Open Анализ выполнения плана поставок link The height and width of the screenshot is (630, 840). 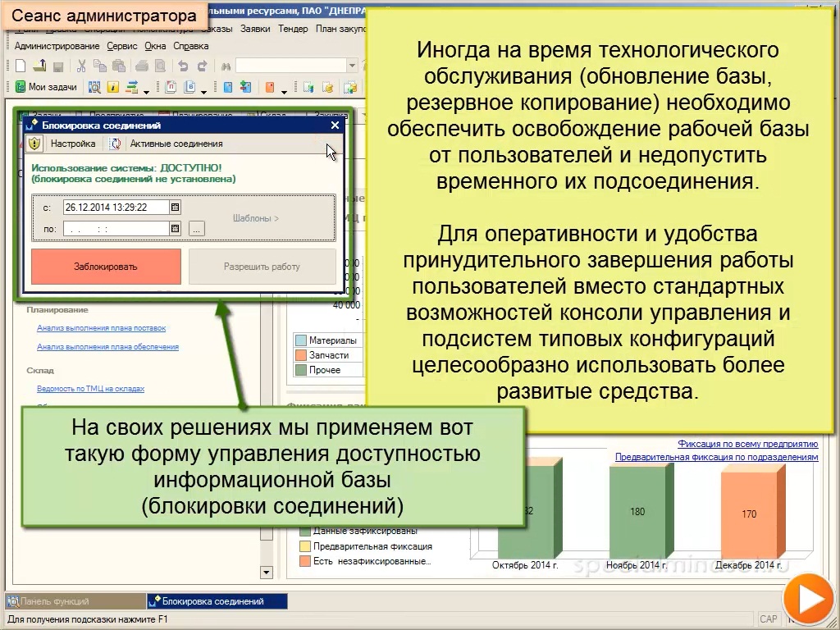[101, 328]
